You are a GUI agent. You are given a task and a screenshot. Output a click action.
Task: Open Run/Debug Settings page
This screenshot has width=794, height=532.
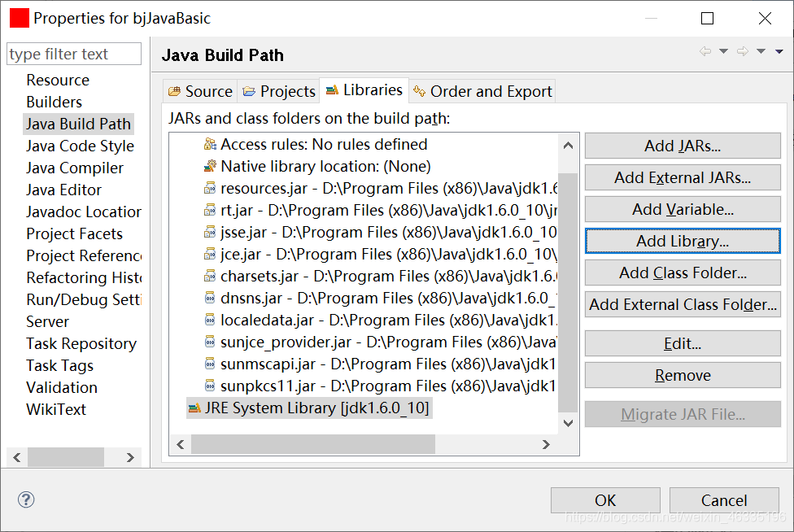click(x=84, y=299)
